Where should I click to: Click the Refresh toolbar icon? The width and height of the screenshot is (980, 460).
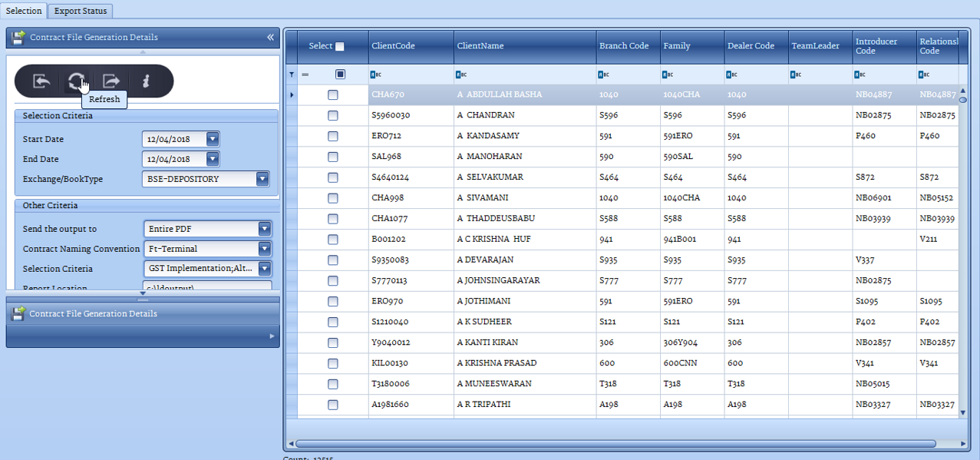point(76,81)
